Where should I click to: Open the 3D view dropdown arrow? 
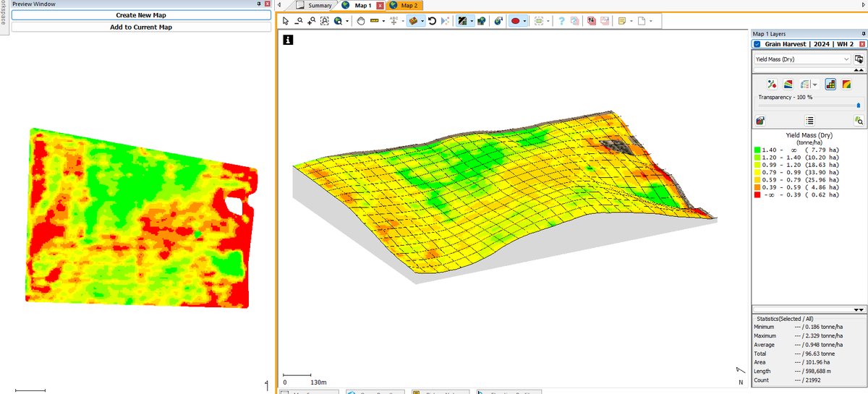pos(422,21)
